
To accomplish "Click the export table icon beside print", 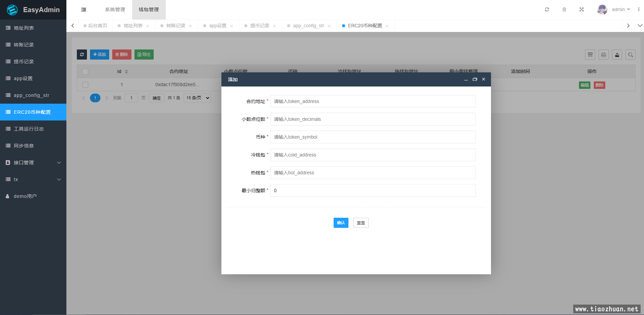I will [617, 55].
